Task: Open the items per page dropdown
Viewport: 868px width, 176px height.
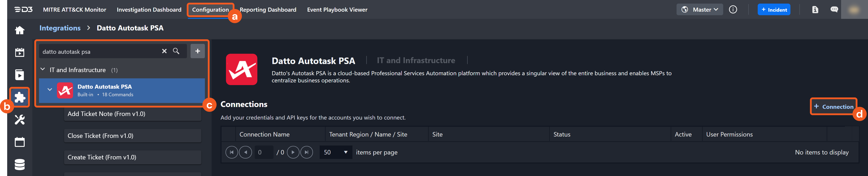Action: click(335, 152)
